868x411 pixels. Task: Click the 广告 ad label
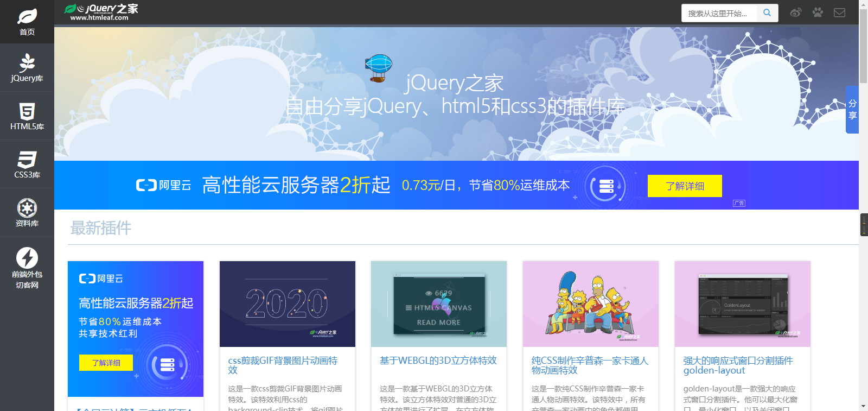tap(739, 203)
